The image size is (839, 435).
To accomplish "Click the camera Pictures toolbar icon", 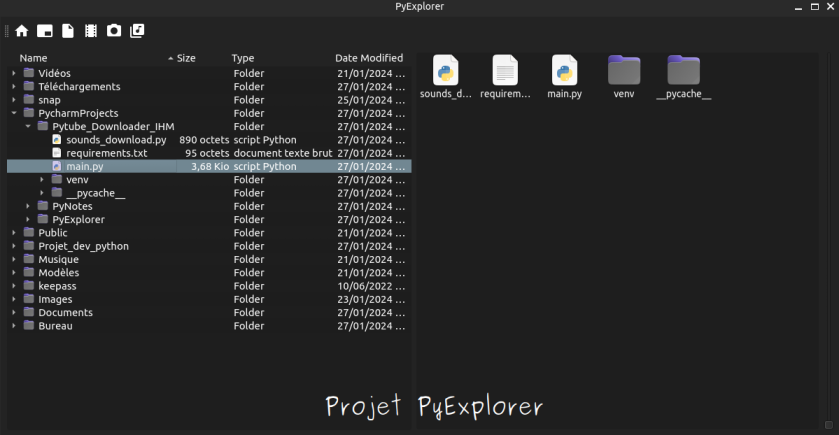I will coord(114,31).
